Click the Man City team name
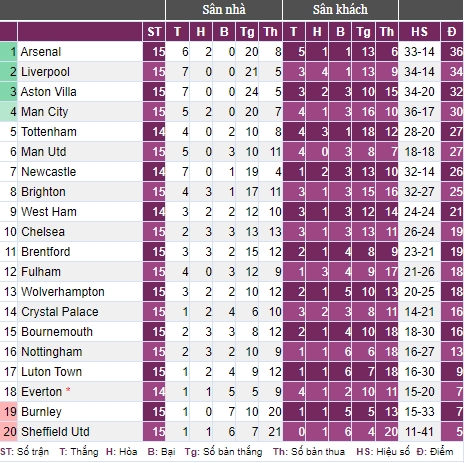Image resolution: width=466 pixels, height=463 pixels. (44, 112)
